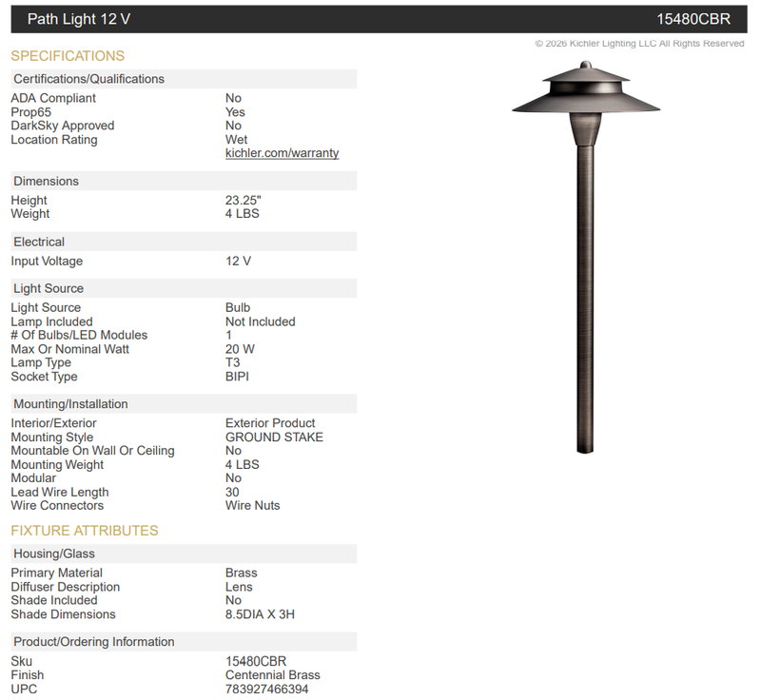Viewport: 761px width, 700px height.
Task: Select the Finish value Centennial Brass
Action: (x=273, y=674)
